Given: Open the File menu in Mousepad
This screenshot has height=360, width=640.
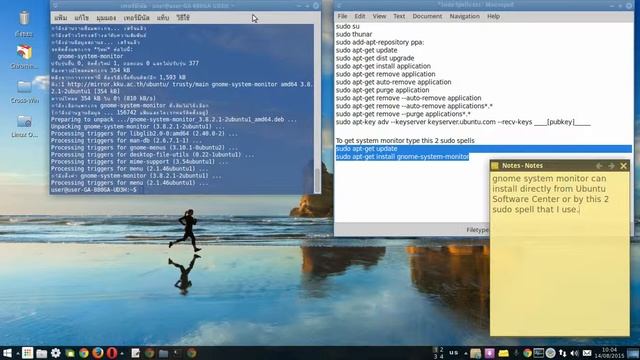Looking at the screenshot, I should (x=342, y=16).
